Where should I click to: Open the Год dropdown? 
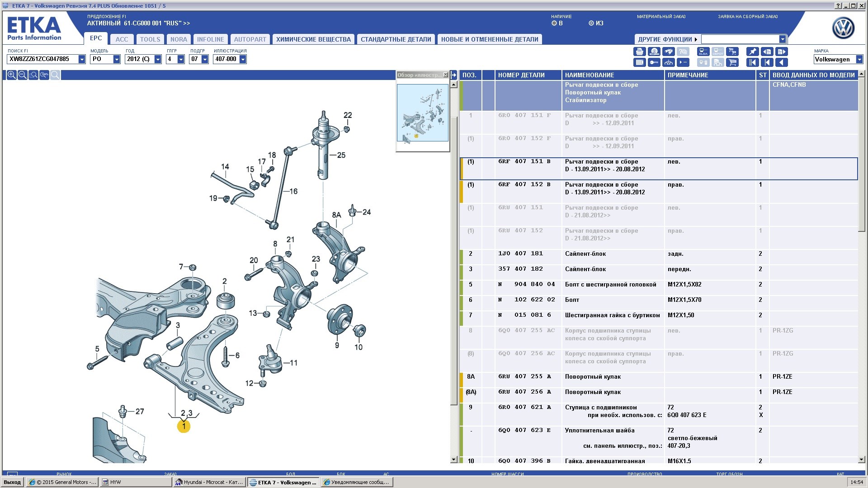point(158,59)
